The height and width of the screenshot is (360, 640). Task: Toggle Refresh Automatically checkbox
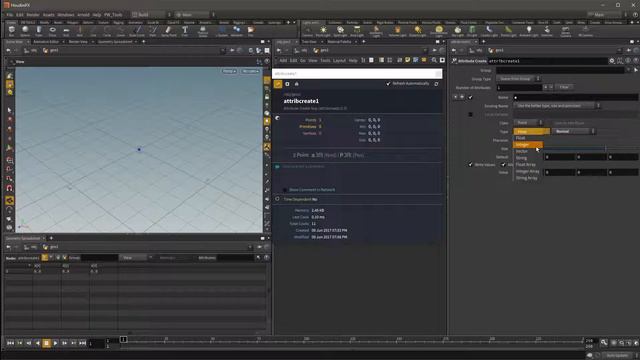pyautogui.click(x=388, y=84)
